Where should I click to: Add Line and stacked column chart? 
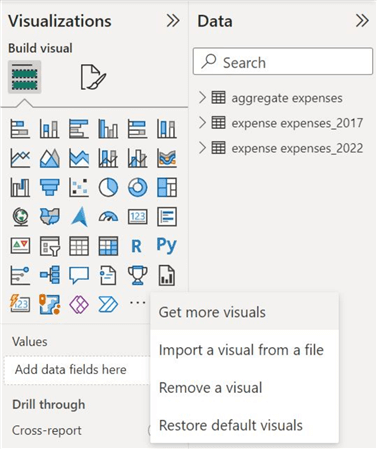[x=108, y=158]
